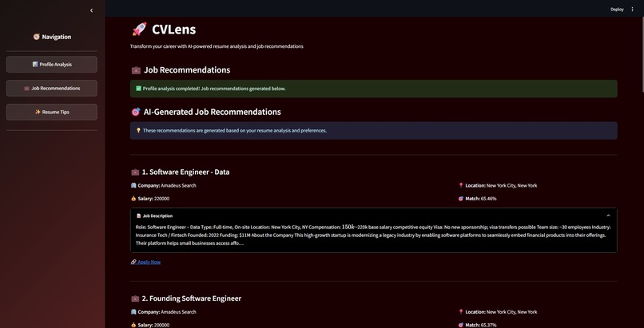
Task: Click the briefcase icon next to Software Engineer - Data
Action: 135,172
